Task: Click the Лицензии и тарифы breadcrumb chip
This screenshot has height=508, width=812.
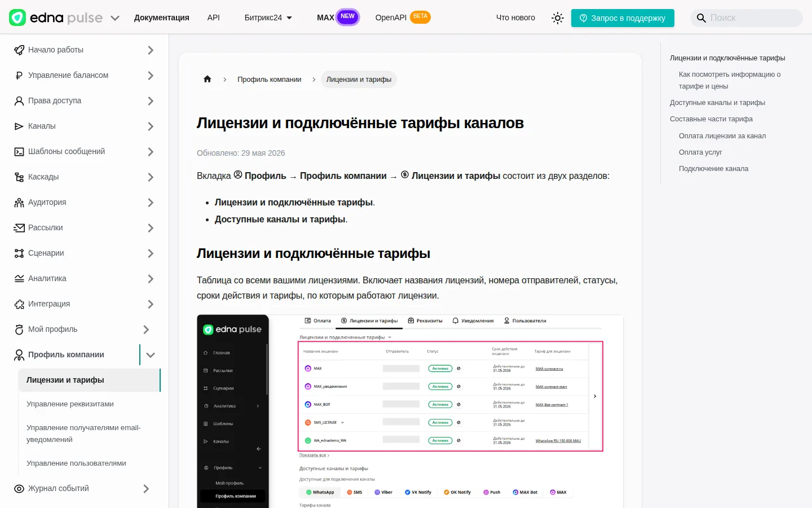Action: (359, 80)
